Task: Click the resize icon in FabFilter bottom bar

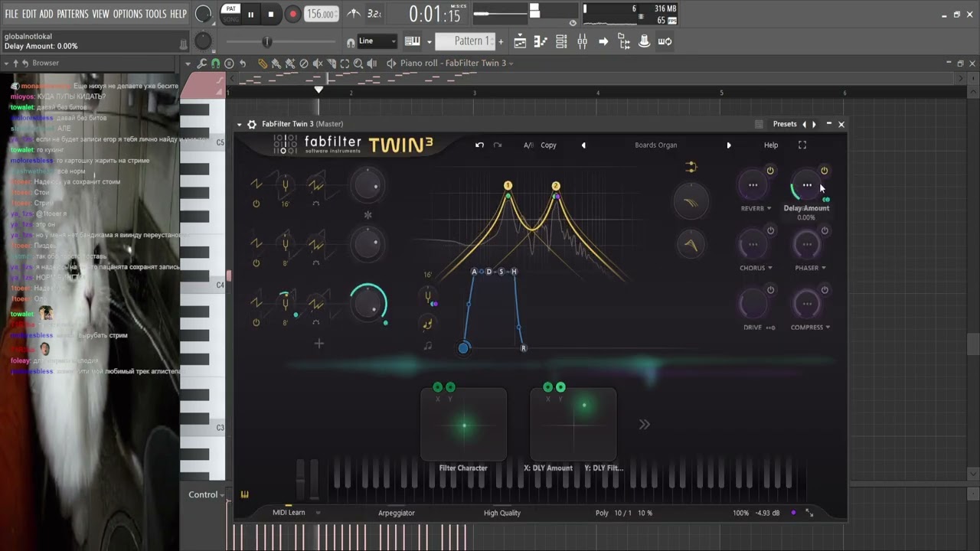Action: (809, 513)
